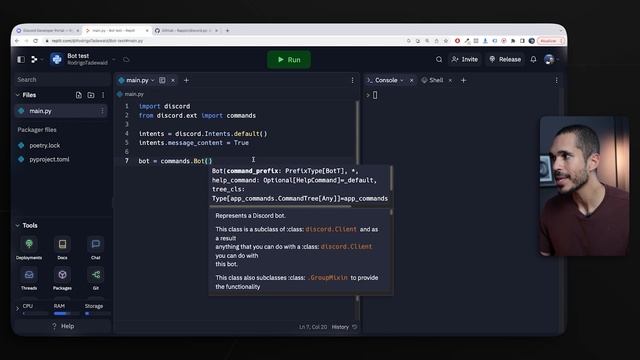Collapse the Tools section
Screen dimensions: 640x360
[x=18, y=225]
